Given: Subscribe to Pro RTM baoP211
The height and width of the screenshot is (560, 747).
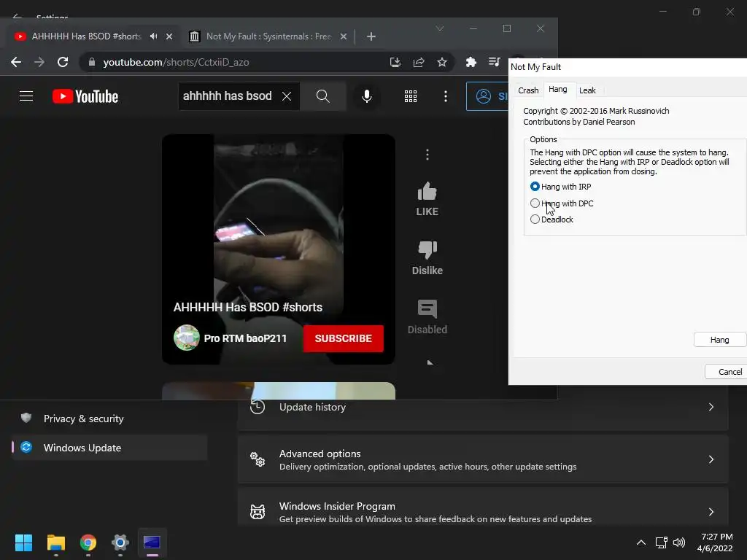Looking at the screenshot, I should [343, 338].
